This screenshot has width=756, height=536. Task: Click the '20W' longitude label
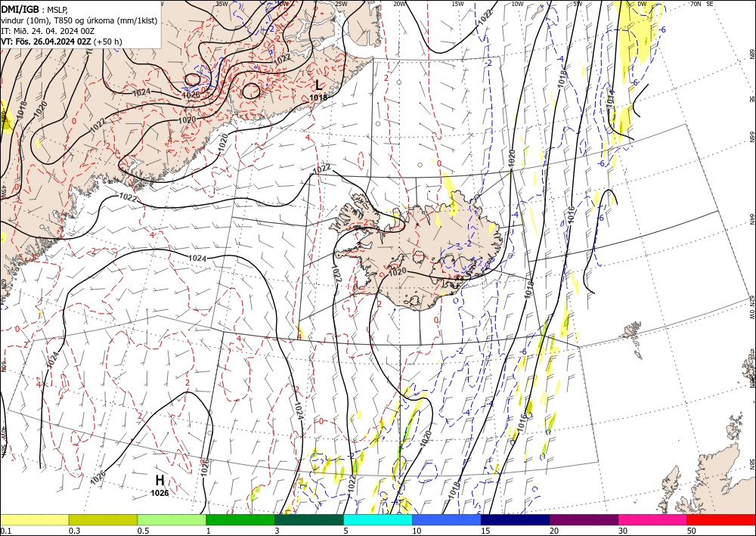coord(399,4)
